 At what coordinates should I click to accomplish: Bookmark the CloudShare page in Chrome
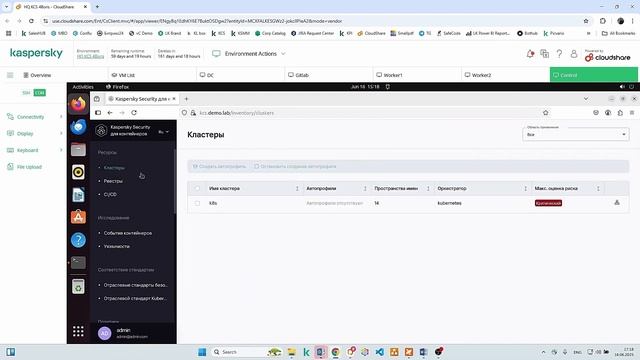tap(586, 21)
